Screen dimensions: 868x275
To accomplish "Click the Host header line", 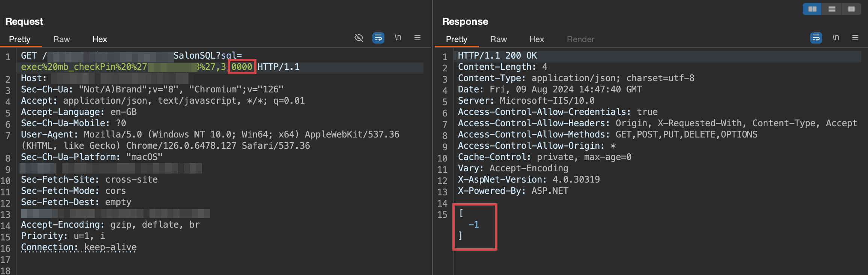I will (x=105, y=78).
